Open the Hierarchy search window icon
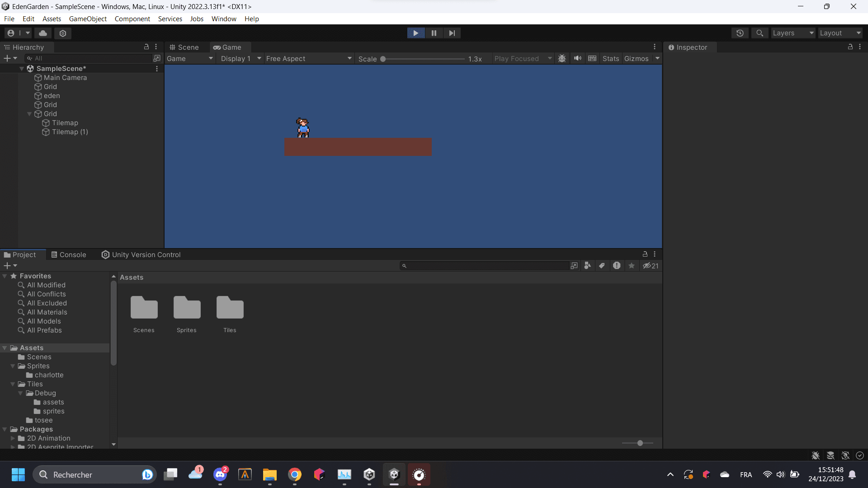 (157, 58)
